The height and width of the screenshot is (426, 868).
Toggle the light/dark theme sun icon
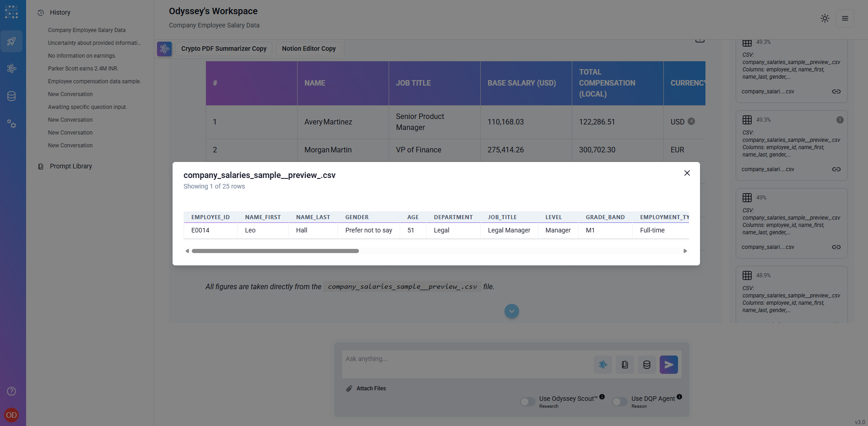pos(825,18)
